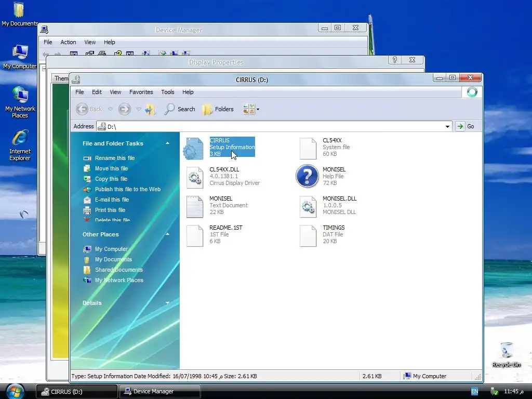This screenshot has width=532, height=399.
Task: Open the Address bar dropdown
Action: click(447, 127)
